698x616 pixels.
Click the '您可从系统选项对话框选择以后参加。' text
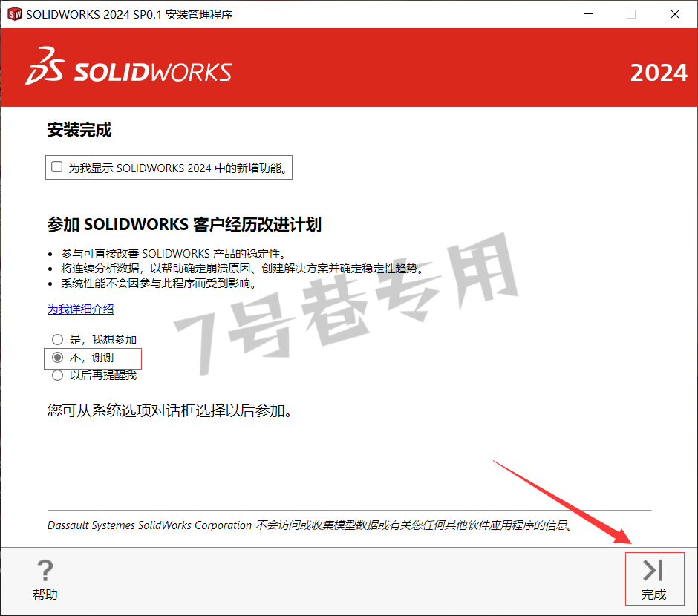point(169,410)
